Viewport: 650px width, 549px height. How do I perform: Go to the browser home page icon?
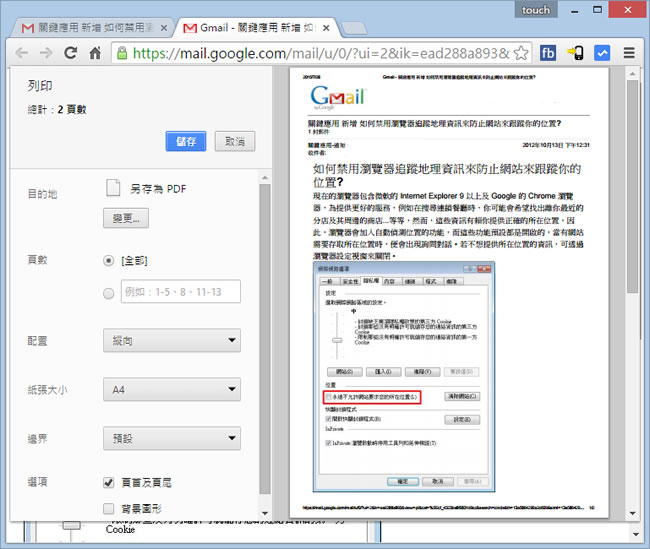coord(95,53)
